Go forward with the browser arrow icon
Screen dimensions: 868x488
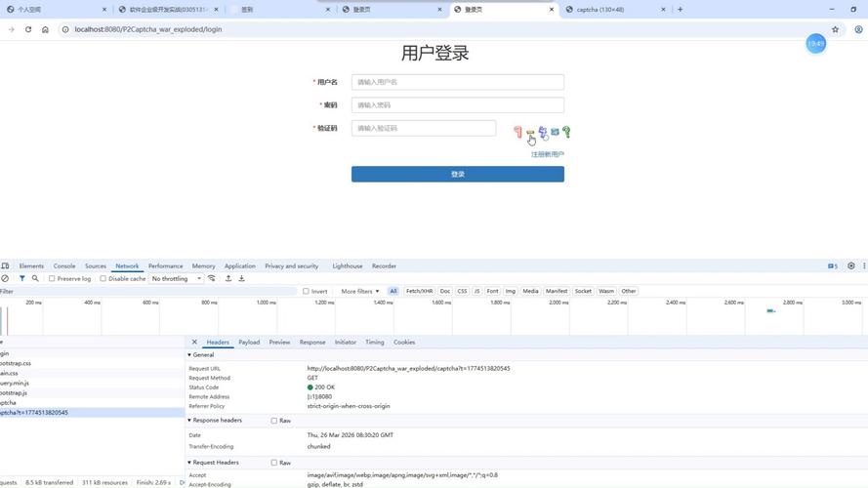coord(11,29)
